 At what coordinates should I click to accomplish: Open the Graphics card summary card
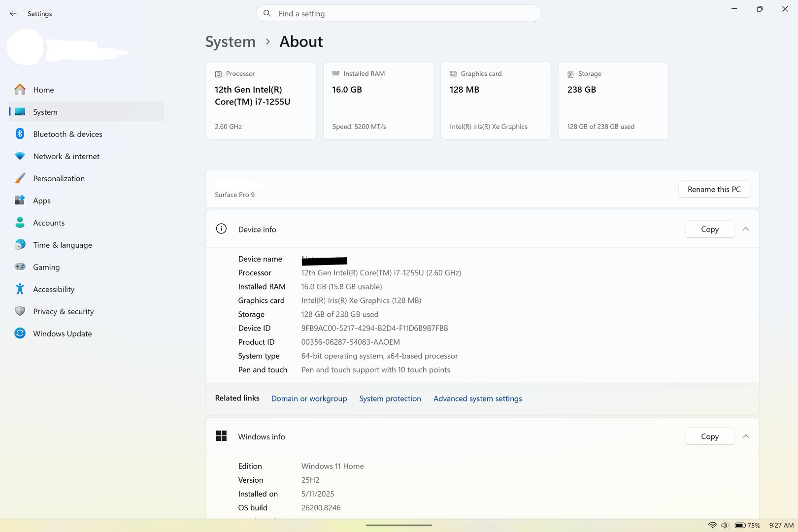click(x=496, y=100)
